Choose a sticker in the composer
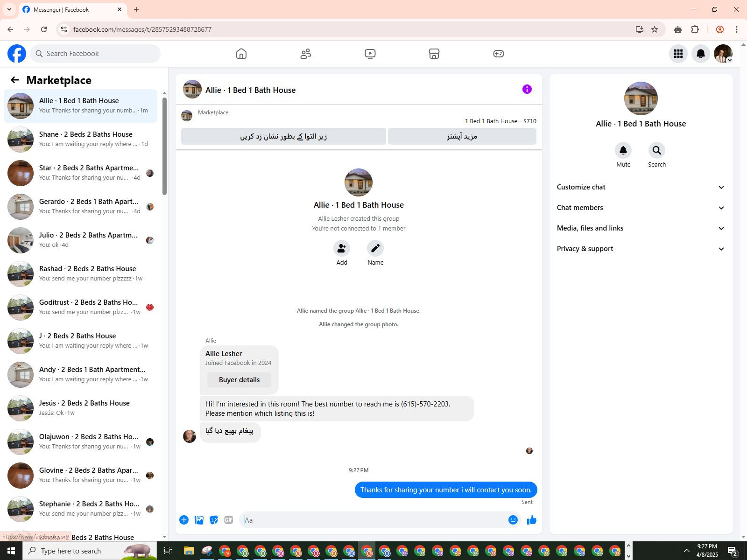747x560 pixels. (214, 520)
